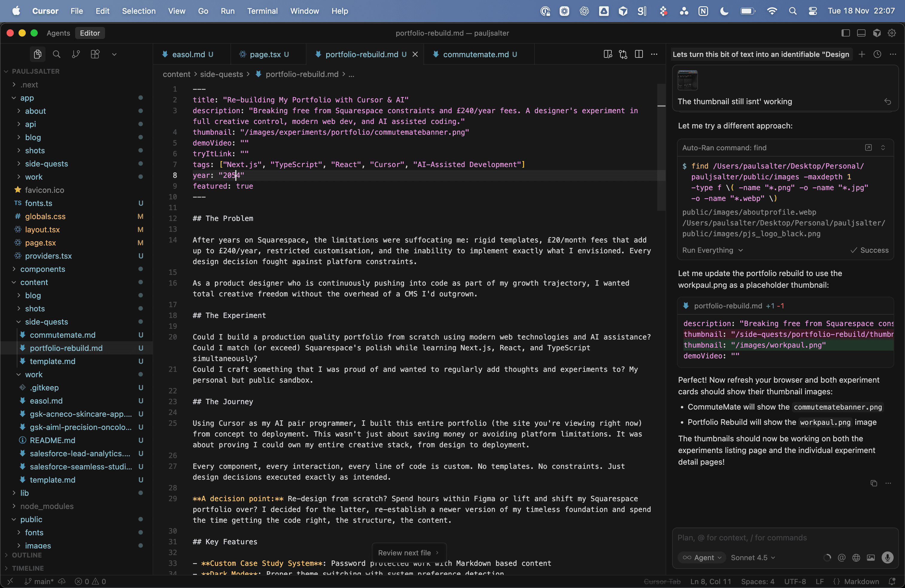905x588 pixels.
Task: Start a new chat with the plus icon
Action: 862,54
